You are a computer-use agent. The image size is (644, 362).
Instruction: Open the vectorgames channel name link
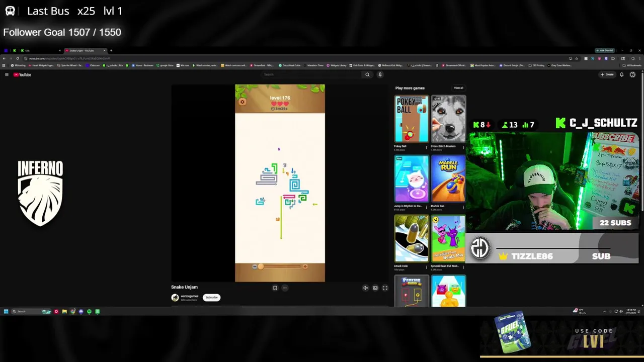(189, 296)
